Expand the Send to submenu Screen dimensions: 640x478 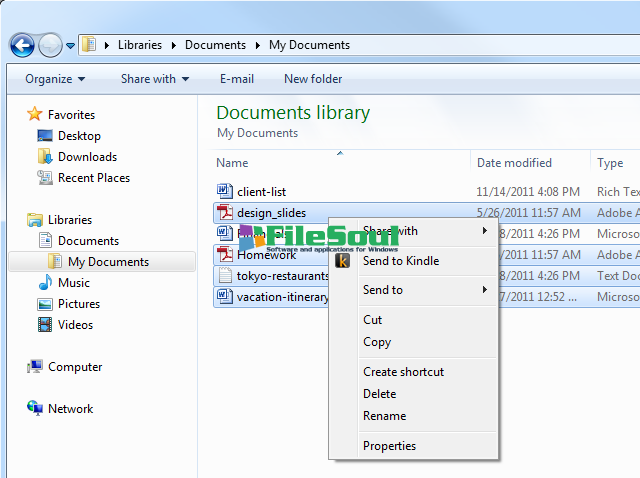coord(425,290)
